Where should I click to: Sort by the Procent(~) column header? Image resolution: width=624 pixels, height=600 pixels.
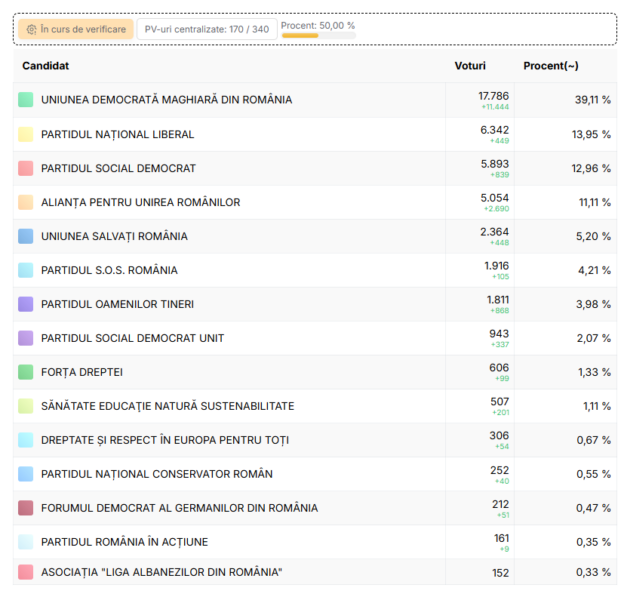[x=551, y=66]
